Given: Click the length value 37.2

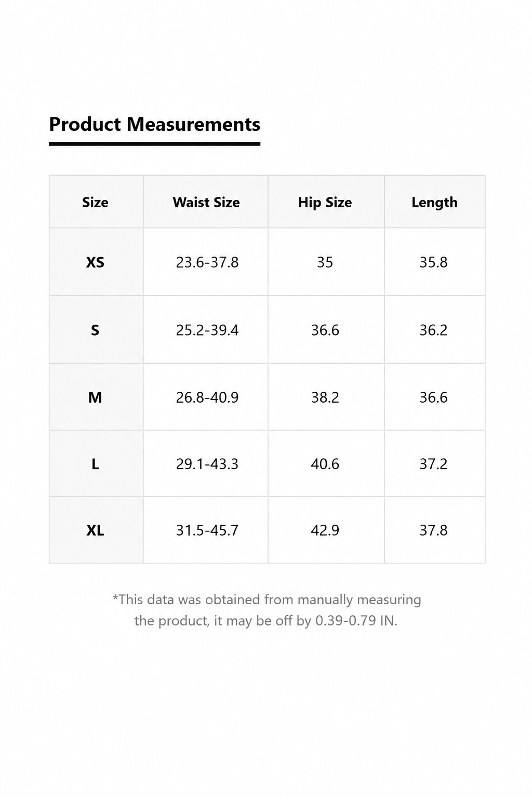Looking at the screenshot, I should tap(434, 464).
